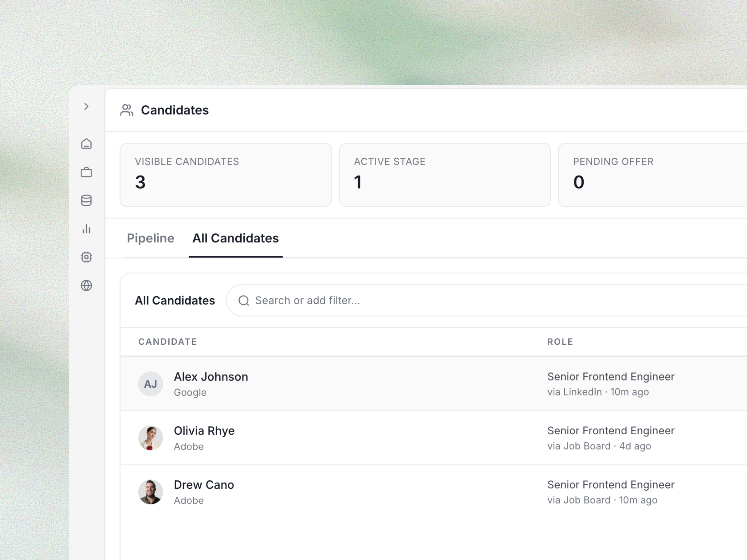Viewport: 747px width, 560px height.
Task: Open the Database icon in the sidebar
Action: click(87, 200)
